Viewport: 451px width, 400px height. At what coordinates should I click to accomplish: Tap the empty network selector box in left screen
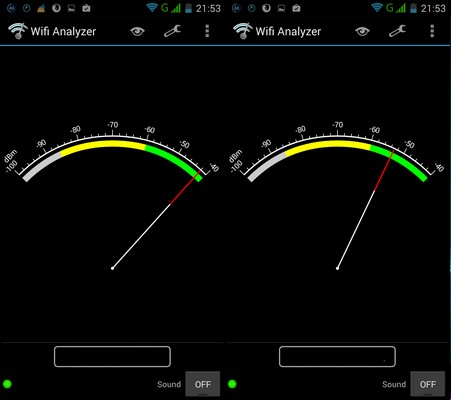pyautogui.click(x=112, y=357)
